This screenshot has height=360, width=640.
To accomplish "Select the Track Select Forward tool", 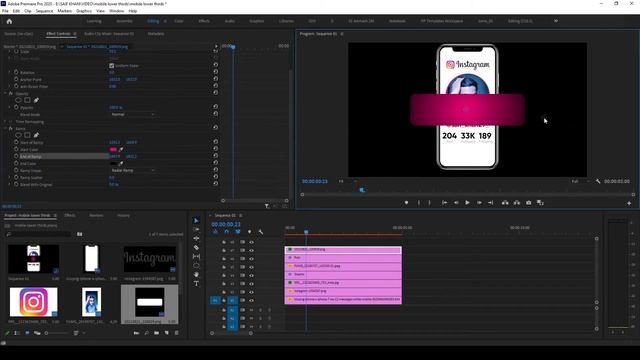I will coord(196,229).
